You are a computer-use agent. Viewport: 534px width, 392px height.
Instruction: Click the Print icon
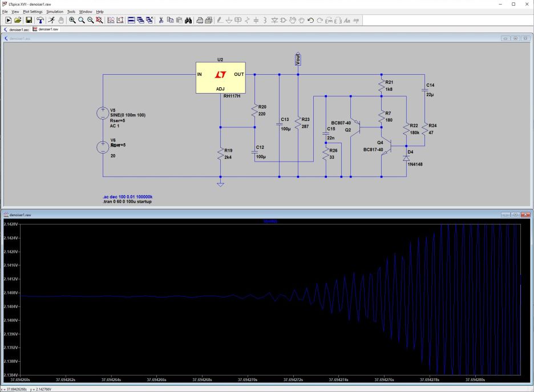coord(208,21)
